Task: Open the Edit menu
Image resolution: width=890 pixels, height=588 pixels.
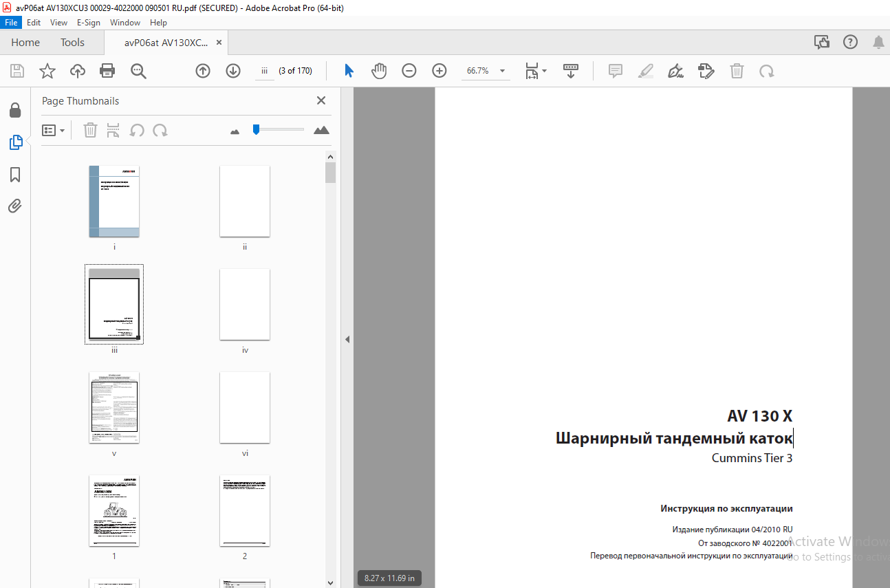Action: tap(34, 23)
